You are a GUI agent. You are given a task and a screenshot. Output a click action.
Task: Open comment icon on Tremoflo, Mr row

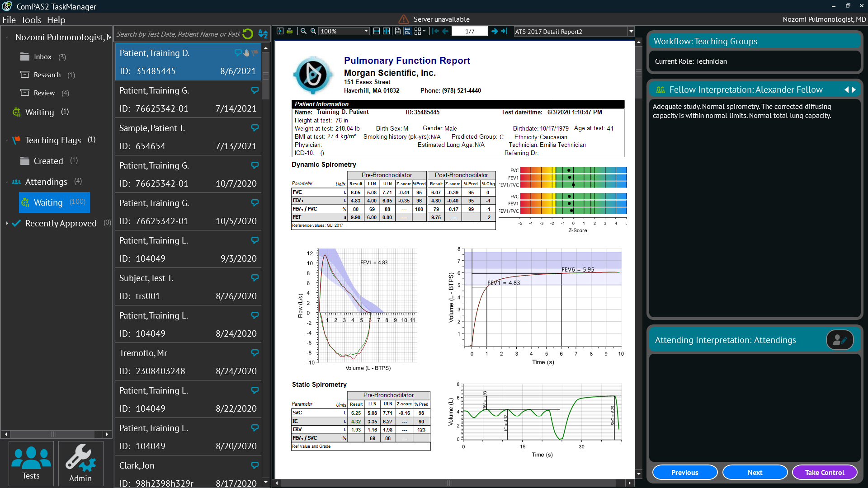255,353
